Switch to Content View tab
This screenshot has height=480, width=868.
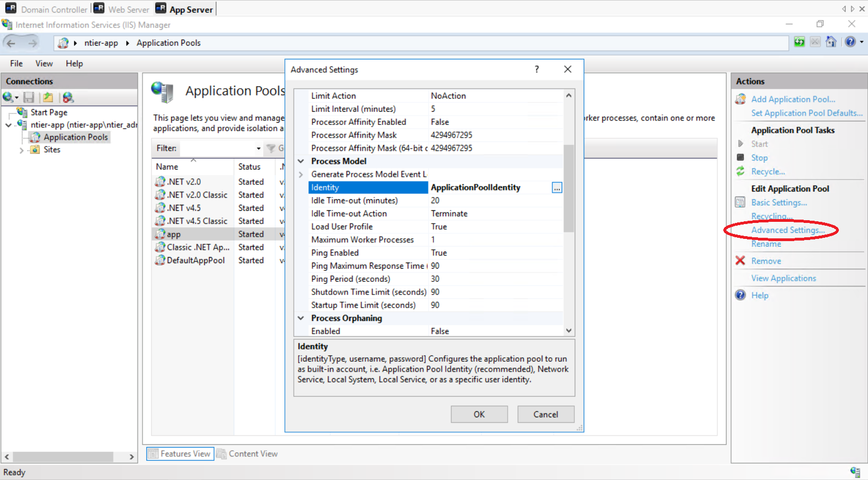[x=248, y=454]
